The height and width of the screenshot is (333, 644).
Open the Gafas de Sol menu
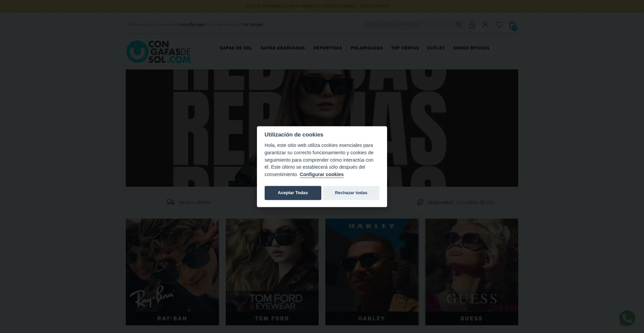[236, 48]
